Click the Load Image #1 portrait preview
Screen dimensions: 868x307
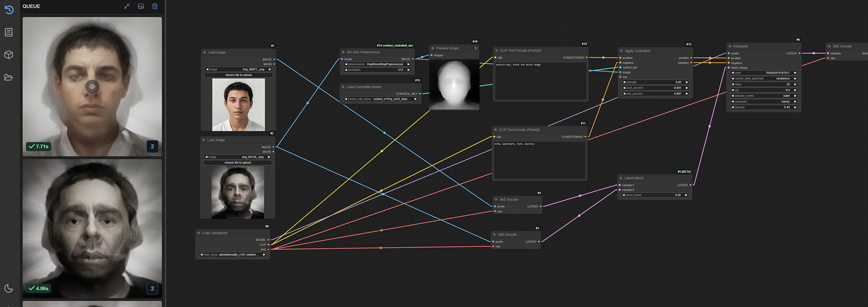click(238, 105)
